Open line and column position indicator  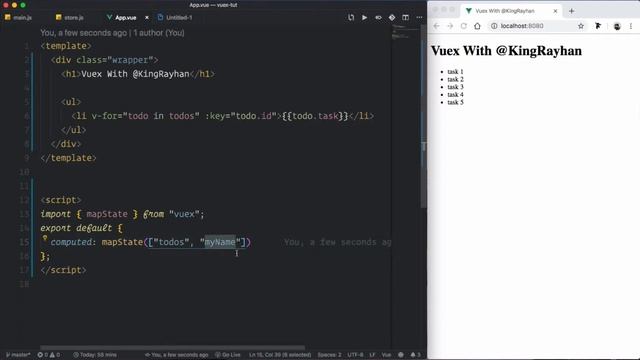click(280, 355)
